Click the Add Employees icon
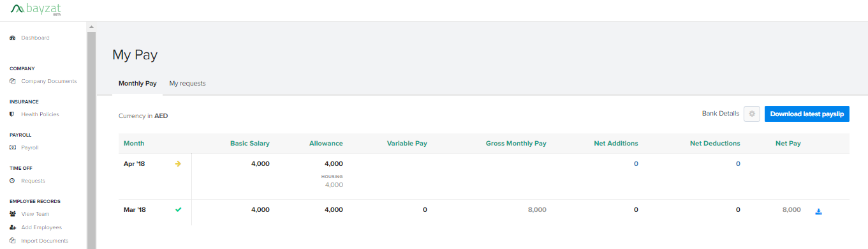Image resolution: width=868 pixels, height=249 pixels. tap(13, 227)
